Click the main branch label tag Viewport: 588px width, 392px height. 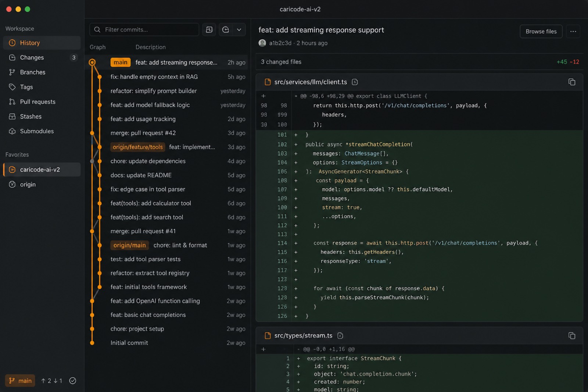(x=121, y=62)
